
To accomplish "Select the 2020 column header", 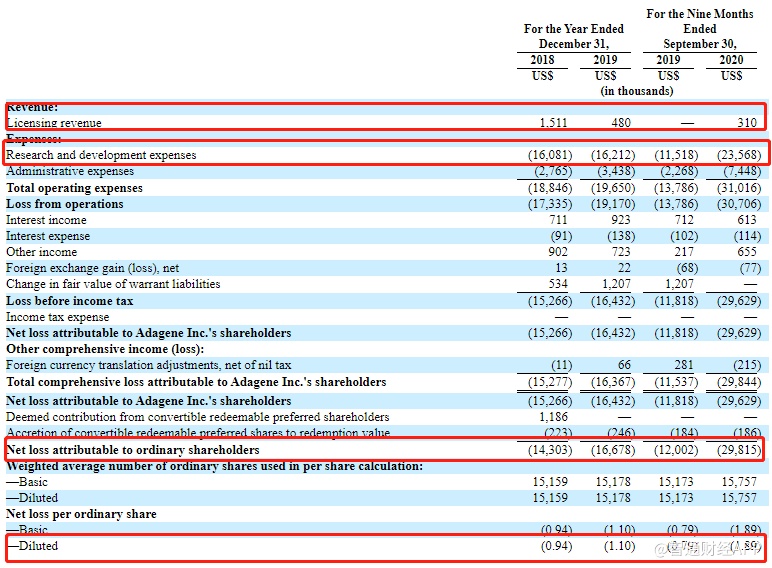I will (731, 61).
